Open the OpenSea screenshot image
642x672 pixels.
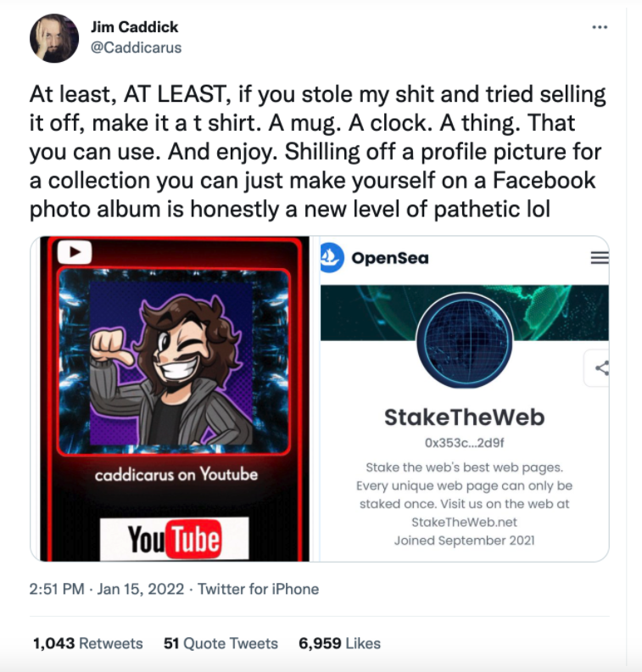pyautogui.click(x=464, y=399)
